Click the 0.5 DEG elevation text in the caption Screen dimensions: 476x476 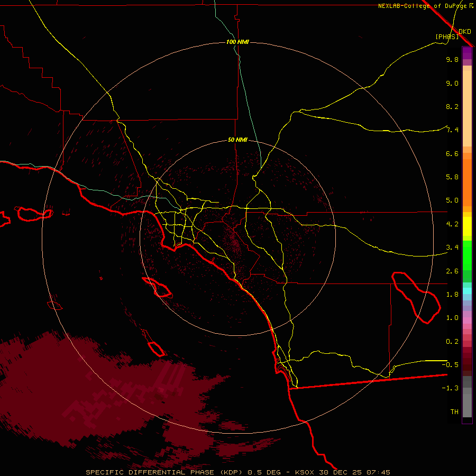coord(265,472)
